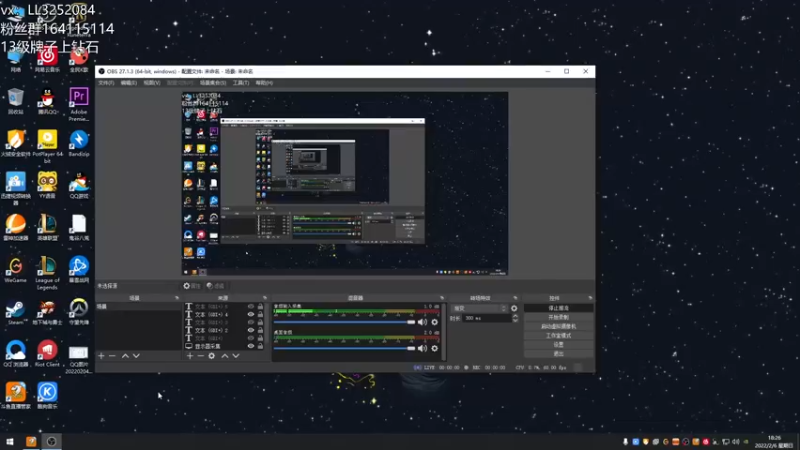Open source properties gear in sources toolbar

(212, 356)
